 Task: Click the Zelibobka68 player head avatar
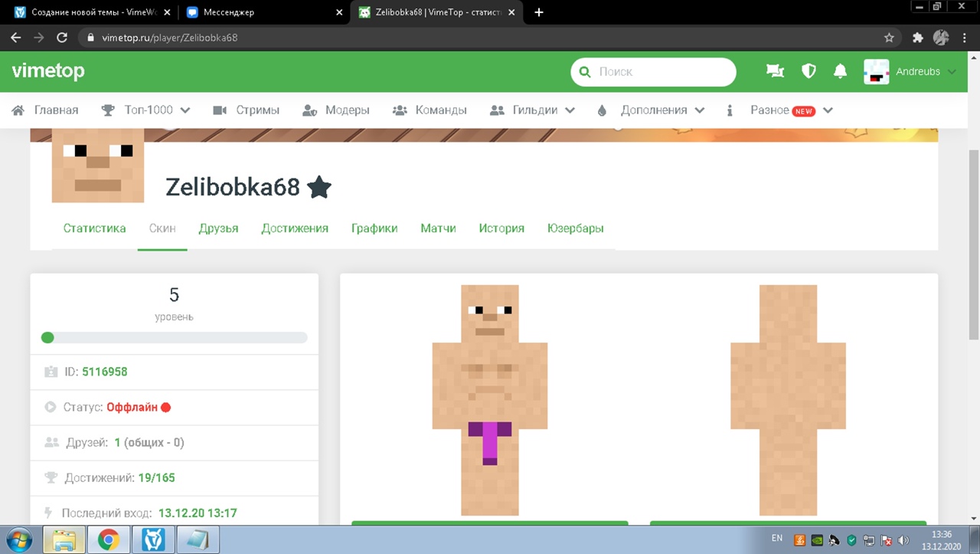click(x=98, y=166)
